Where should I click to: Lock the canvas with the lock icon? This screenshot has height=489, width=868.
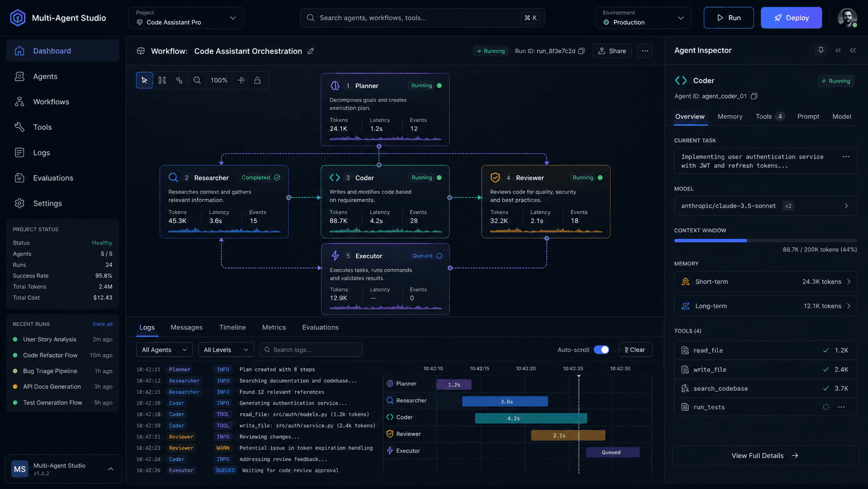pos(257,80)
